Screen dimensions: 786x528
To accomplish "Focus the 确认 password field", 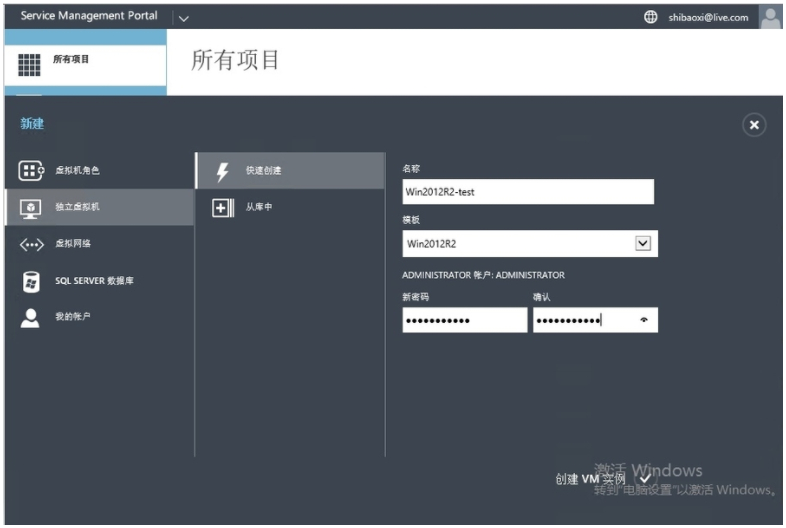I will [595, 320].
